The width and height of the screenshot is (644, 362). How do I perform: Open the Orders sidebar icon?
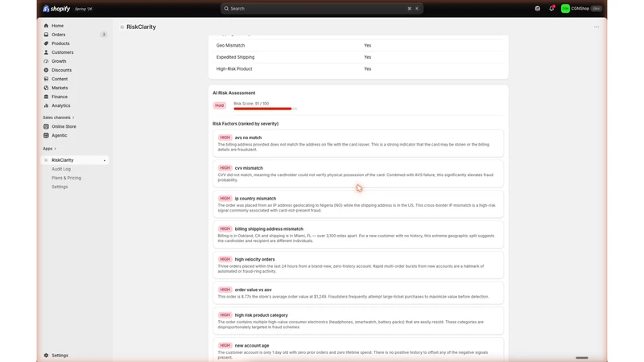46,35
